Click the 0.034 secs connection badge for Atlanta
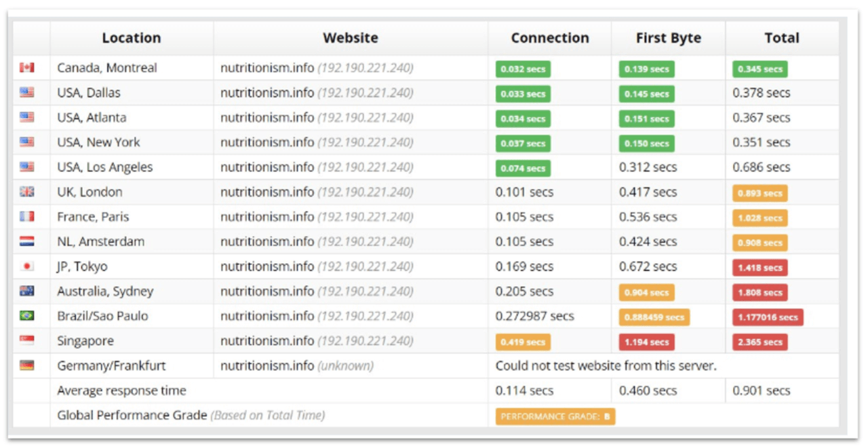The height and width of the screenshot is (448, 868). pyautogui.click(x=523, y=119)
